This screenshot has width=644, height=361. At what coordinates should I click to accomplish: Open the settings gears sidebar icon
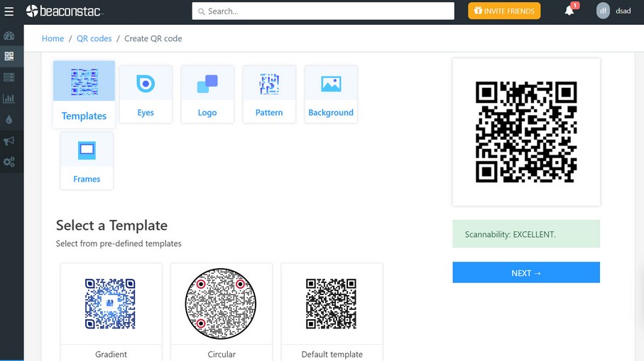coord(9,162)
